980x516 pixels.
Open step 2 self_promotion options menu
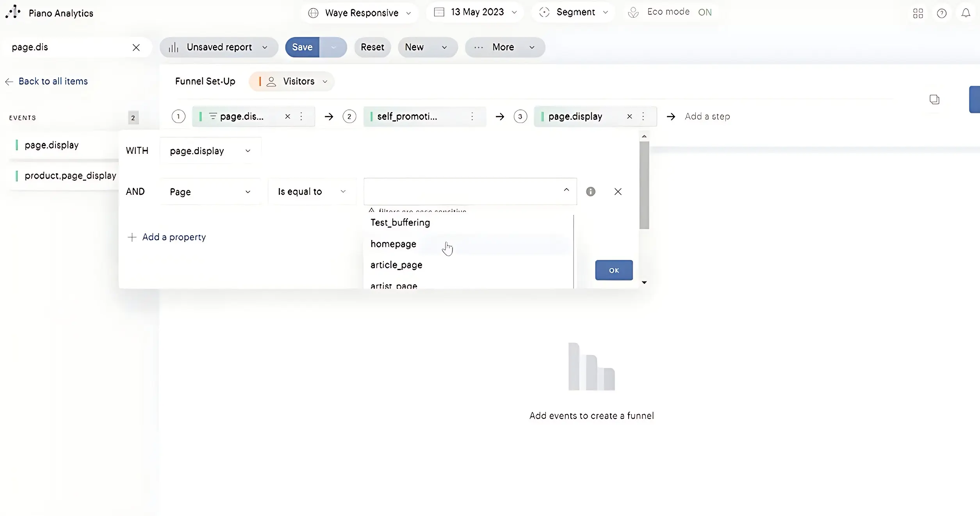tap(472, 116)
